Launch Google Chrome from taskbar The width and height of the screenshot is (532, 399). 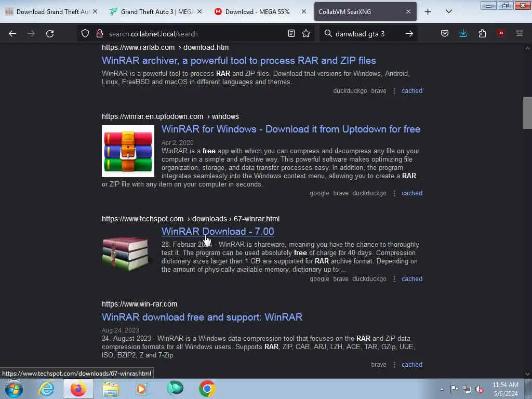click(207, 389)
